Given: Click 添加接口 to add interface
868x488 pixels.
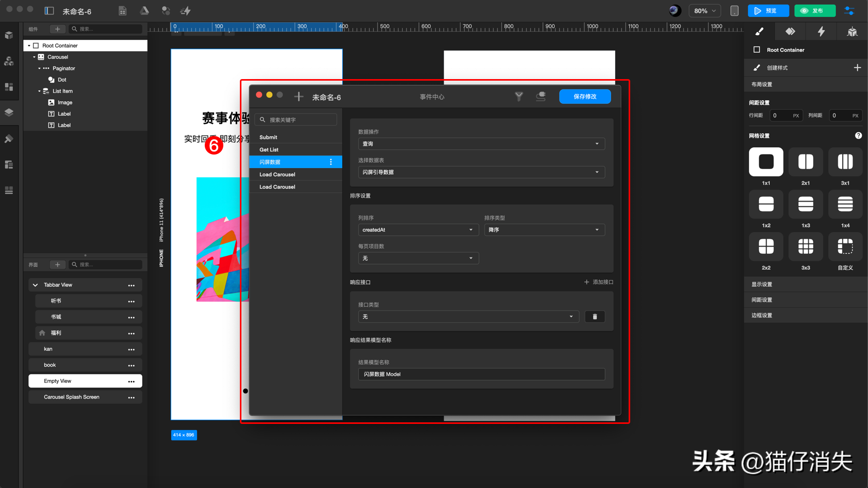Looking at the screenshot, I should coord(599,282).
